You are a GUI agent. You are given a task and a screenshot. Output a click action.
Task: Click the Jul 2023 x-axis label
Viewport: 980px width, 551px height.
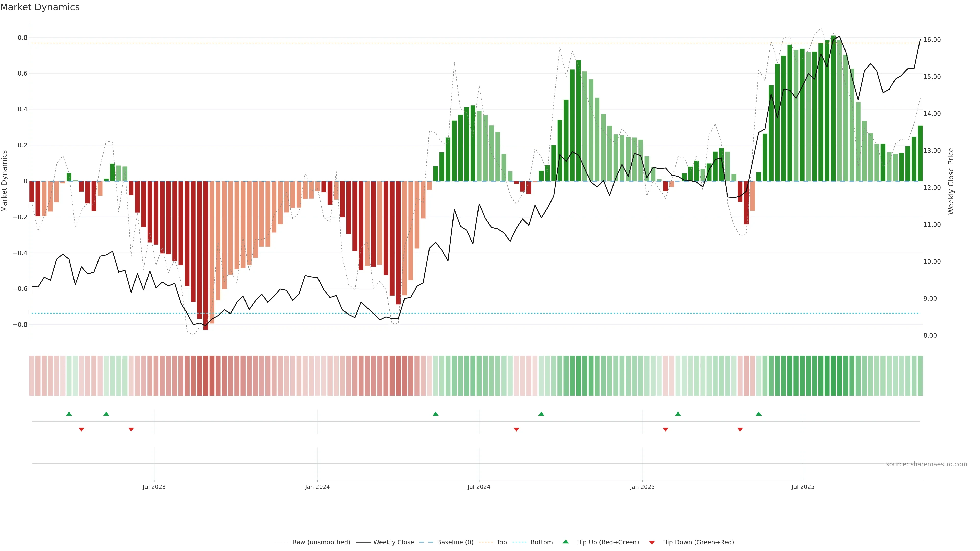tap(154, 487)
